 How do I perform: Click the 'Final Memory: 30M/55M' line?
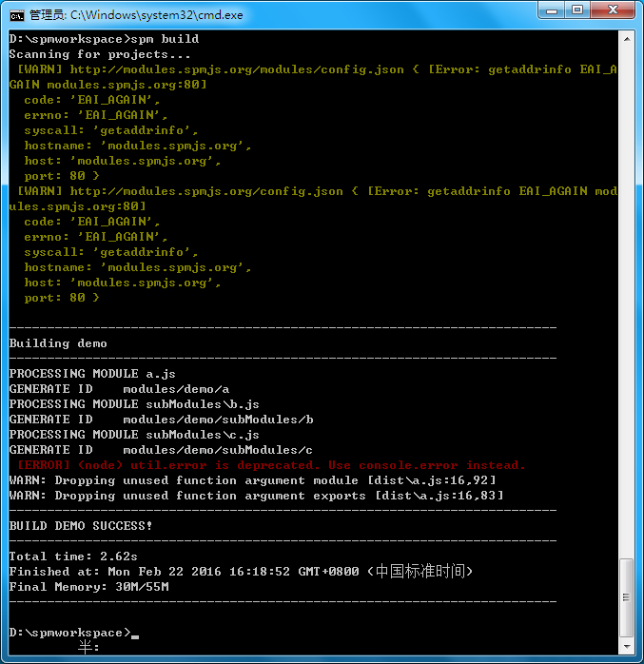tap(88, 587)
